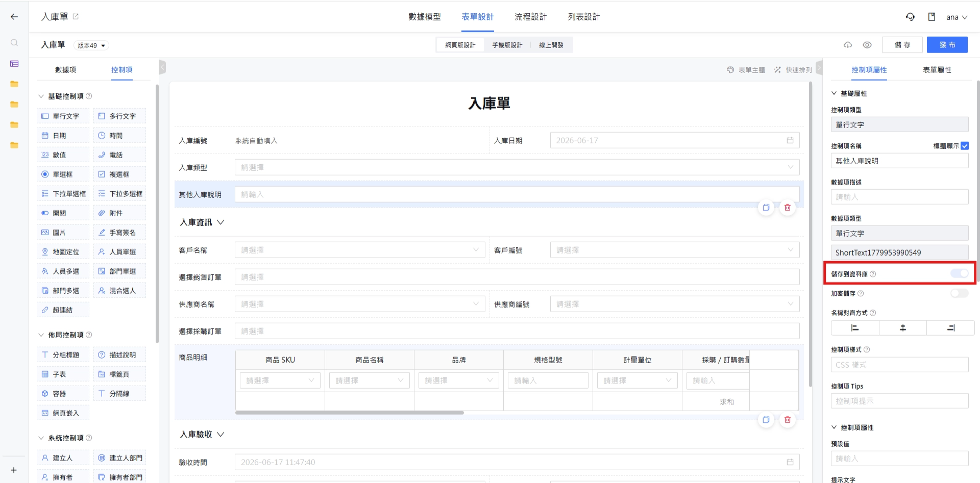Add 電話 phone control
The height and width of the screenshot is (483, 980).
pos(119,155)
